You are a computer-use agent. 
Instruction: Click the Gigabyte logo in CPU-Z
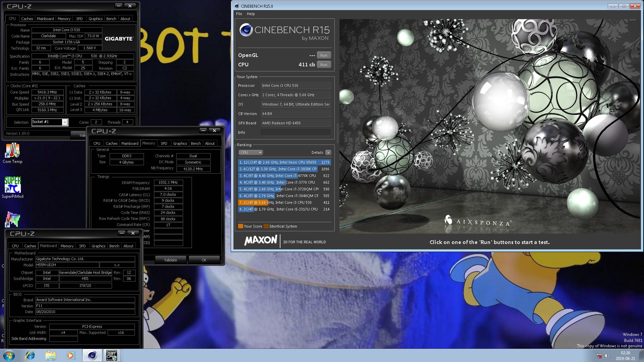[x=119, y=39]
